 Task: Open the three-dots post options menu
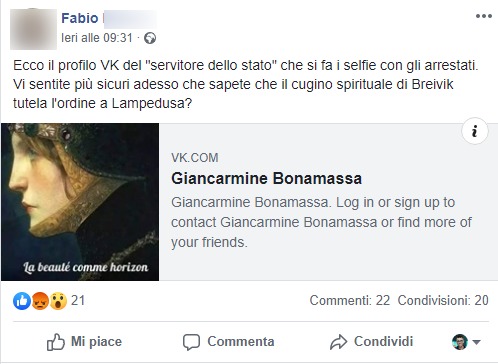point(484,16)
